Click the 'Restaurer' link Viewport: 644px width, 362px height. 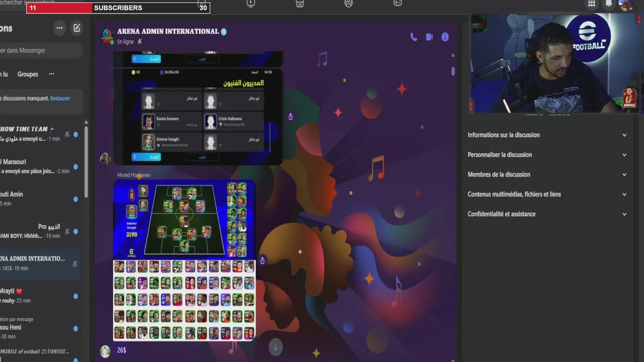[60, 99]
